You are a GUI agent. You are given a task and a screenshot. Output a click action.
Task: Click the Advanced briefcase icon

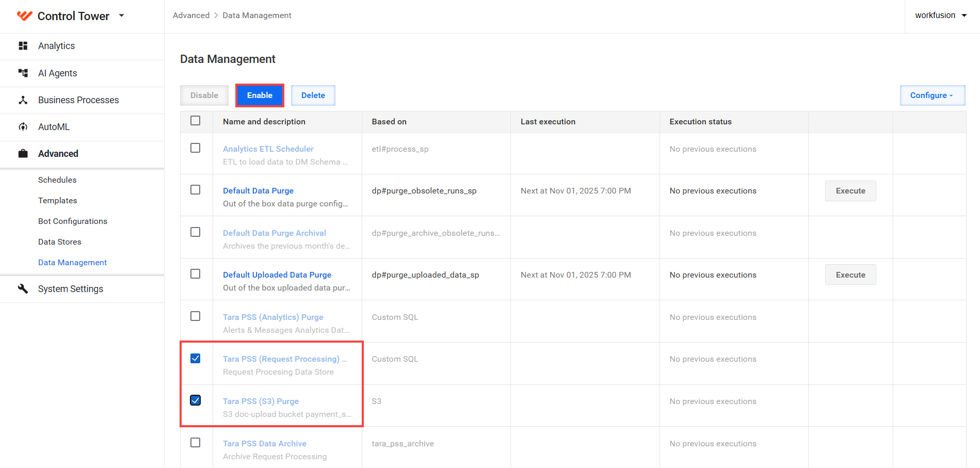pos(23,154)
